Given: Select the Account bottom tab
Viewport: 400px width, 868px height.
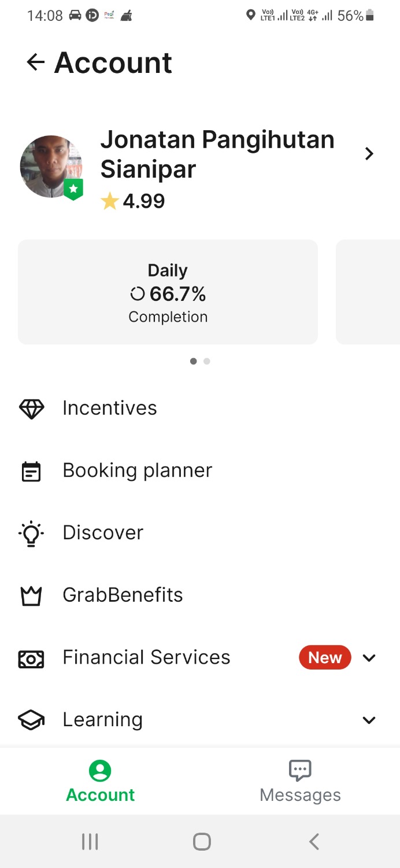Looking at the screenshot, I should click(100, 781).
